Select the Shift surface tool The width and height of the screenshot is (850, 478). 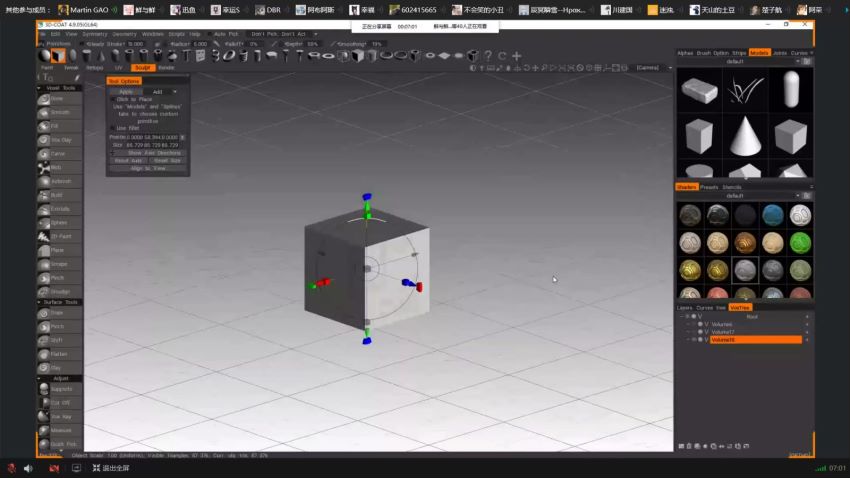[59, 340]
